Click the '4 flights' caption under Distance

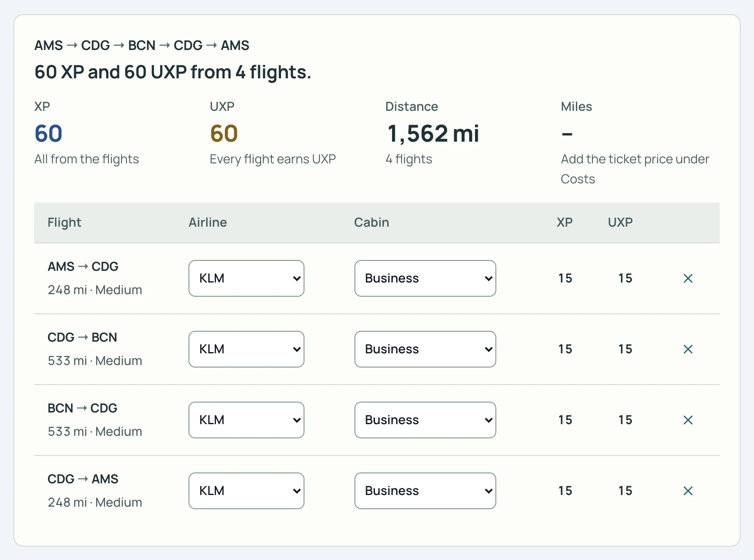409,159
